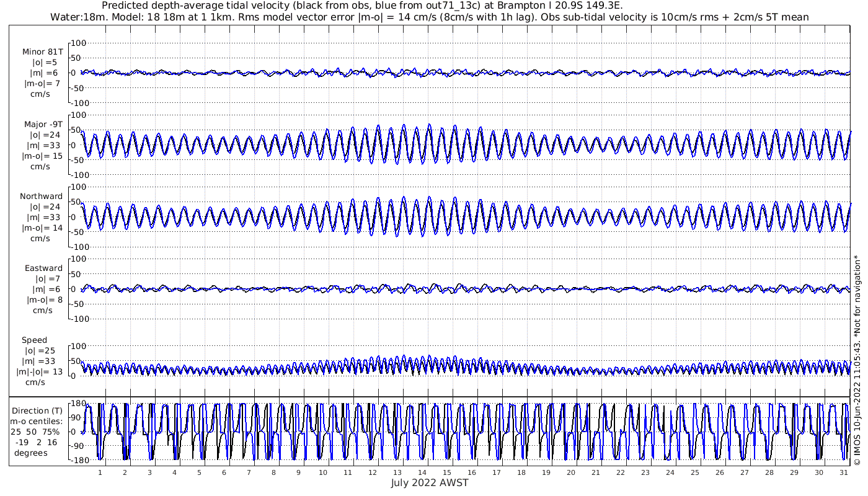
Task: Select the '|m|-|o|= 13' value
Action: click(x=40, y=372)
